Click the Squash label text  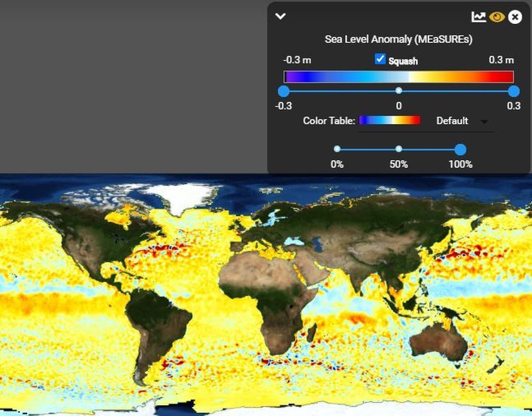tap(403, 61)
